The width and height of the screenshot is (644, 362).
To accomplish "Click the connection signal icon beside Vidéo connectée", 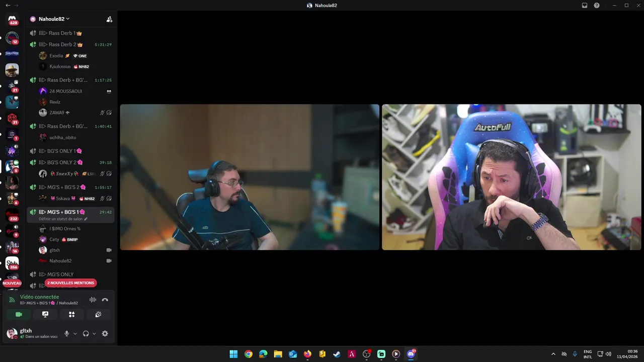I will (x=12, y=300).
